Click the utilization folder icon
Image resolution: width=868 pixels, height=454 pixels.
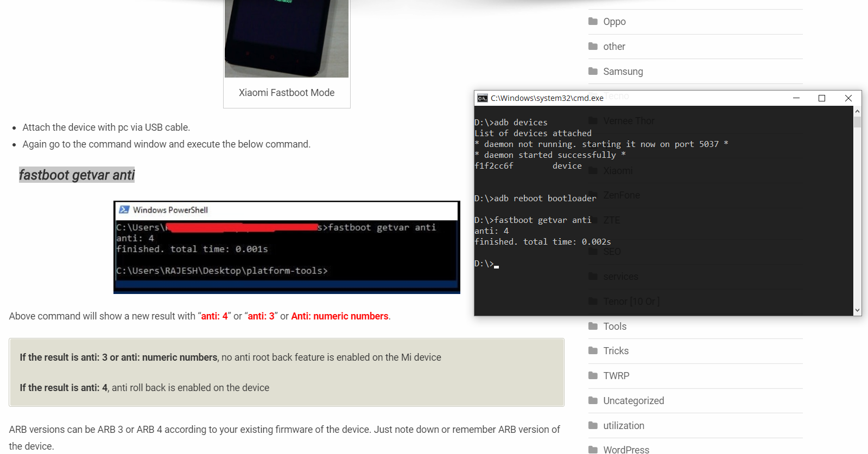coord(593,425)
